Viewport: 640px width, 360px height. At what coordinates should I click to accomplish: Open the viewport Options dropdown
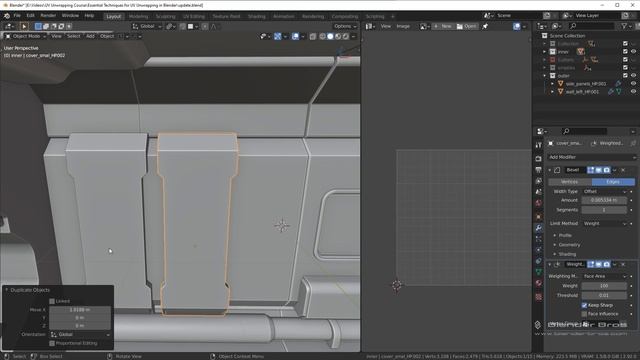tap(345, 26)
